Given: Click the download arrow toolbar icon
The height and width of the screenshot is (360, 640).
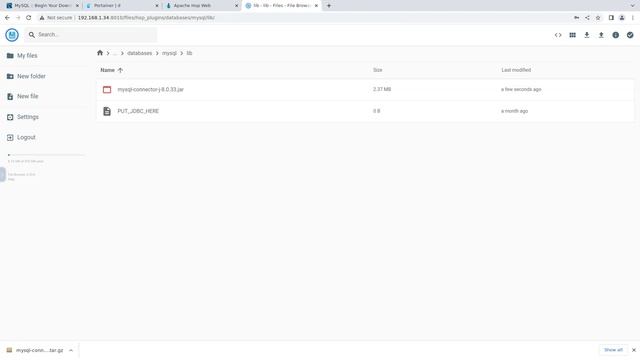Looking at the screenshot, I should coord(587,35).
